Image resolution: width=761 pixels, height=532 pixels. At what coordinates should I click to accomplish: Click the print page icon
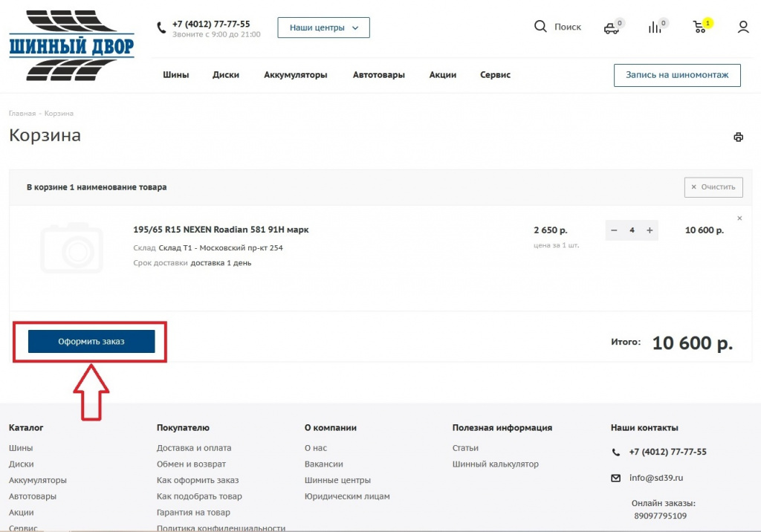coord(738,137)
